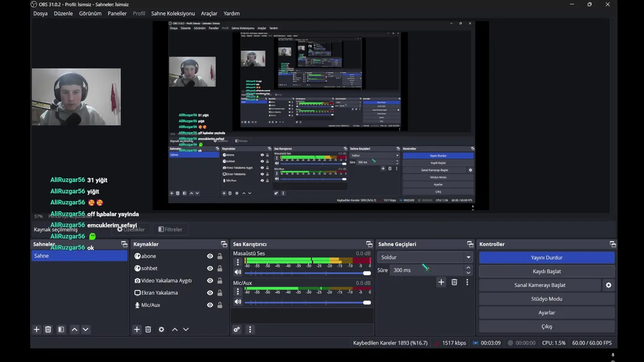Hide Ekran Yakalama source
The height and width of the screenshot is (362, 644).
(x=210, y=293)
